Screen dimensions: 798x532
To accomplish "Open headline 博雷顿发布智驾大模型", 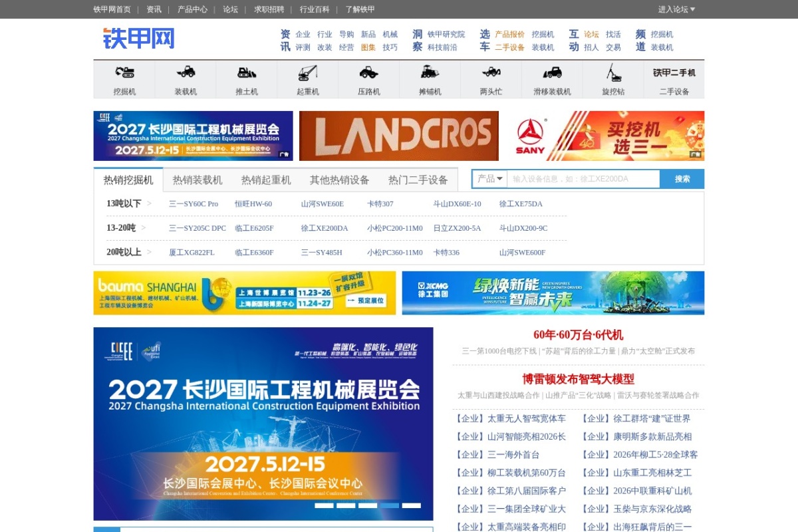I will coord(578,378).
